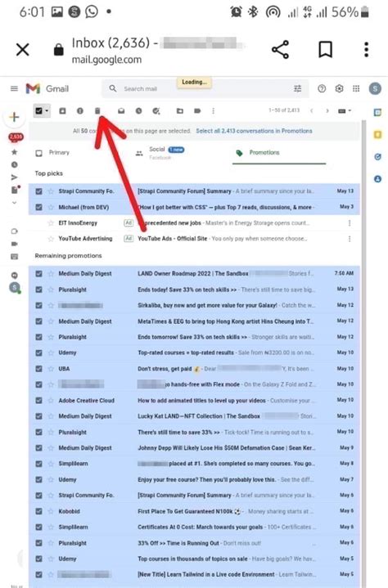Image resolution: width=388 pixels, height=588 pixels.
Task: Switch to Social tab
Action: tap(160, 153)
